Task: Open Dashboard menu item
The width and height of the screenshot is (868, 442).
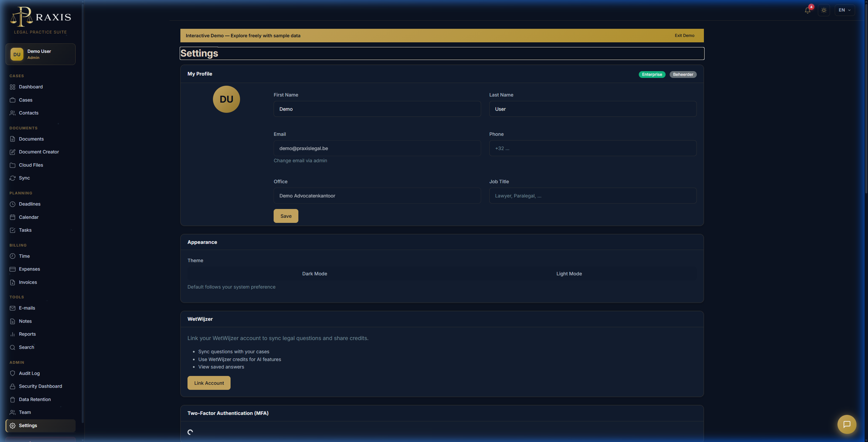Action: tap(40, 87)
